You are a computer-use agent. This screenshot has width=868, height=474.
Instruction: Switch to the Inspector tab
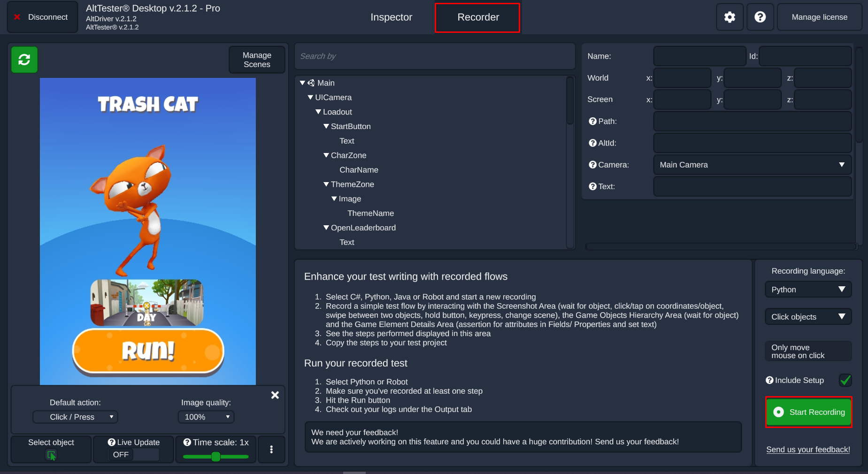tap(391, 17)
